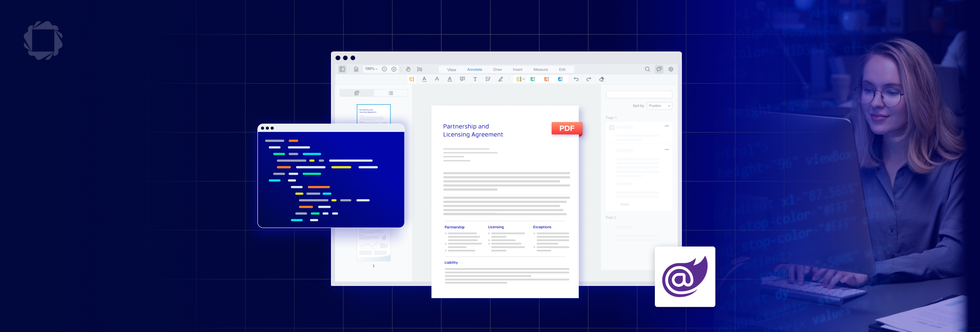Click the Exceptions section heading
Viewport: 980px width, 332px height.
[542, 227]
